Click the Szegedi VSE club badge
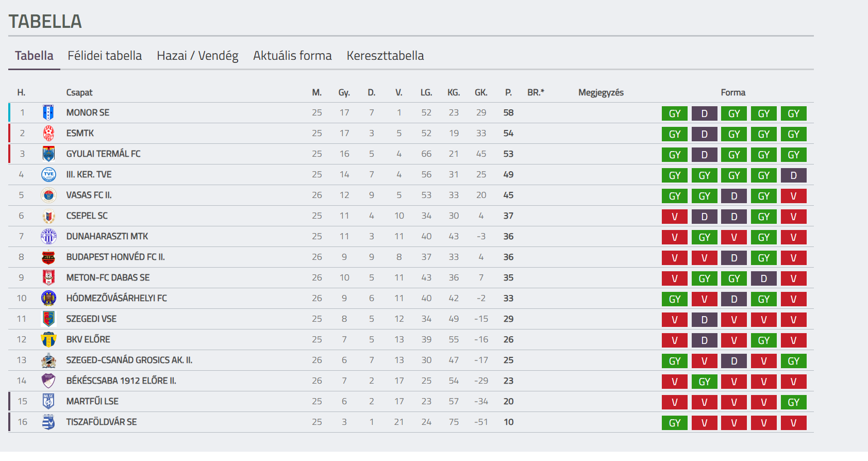 pyautogui.click(x=48, y=319)
